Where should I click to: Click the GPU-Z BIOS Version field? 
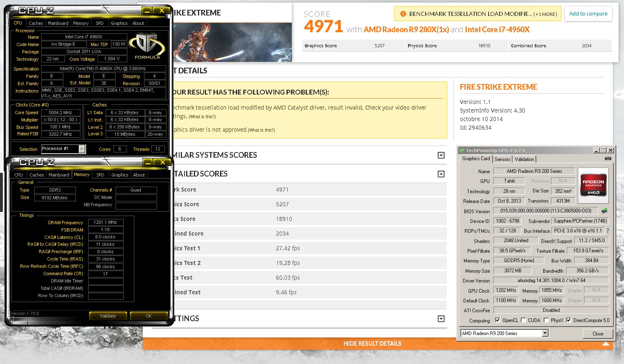point(546,211)
